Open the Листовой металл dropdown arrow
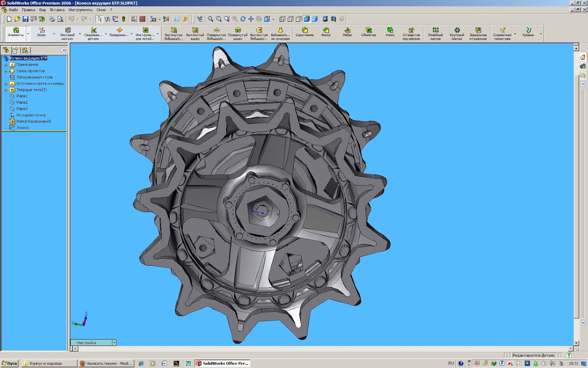The height and width of the screenshot is (368, 588). tap(80, 34)
